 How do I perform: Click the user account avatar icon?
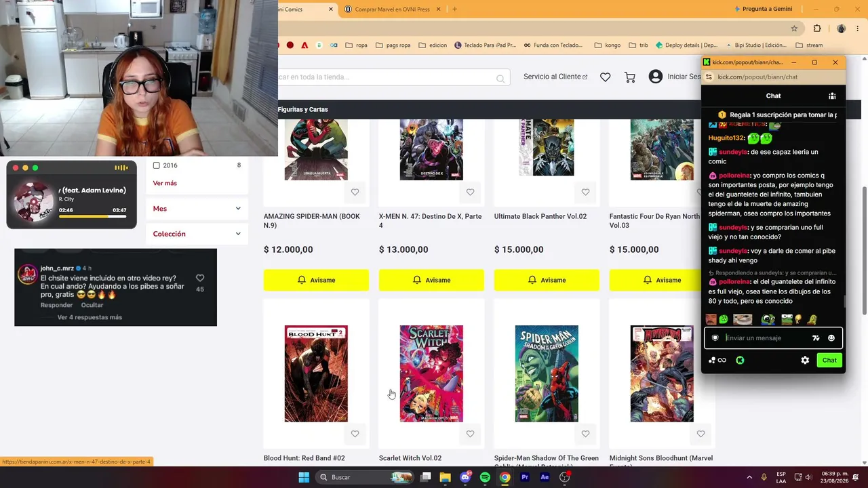655,77
